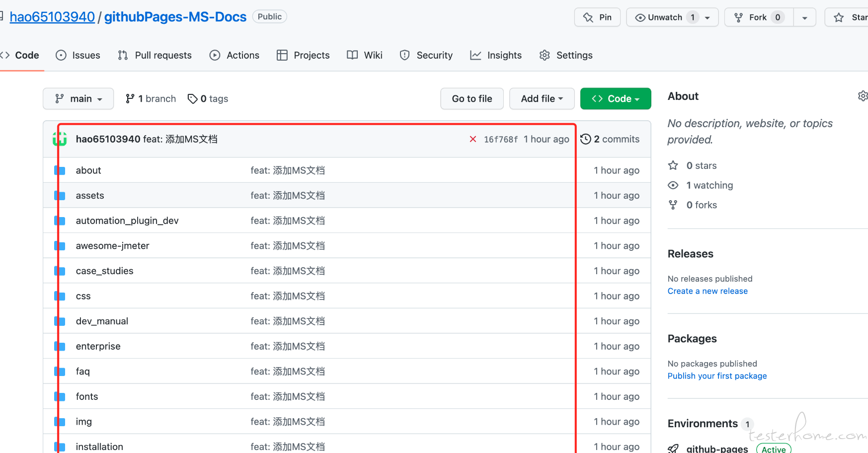Open the green Code dropdown
The width and height of the screenshot is (868, 453).
click(x=616, y=99)
